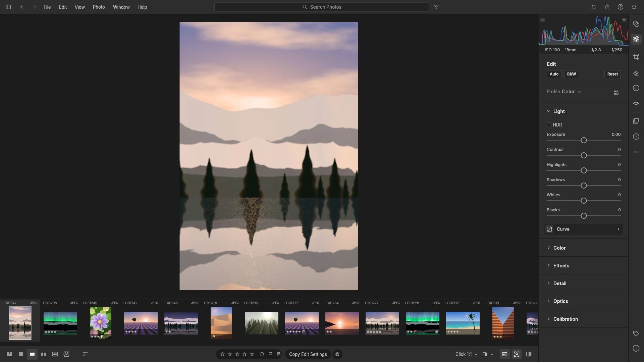
Task: Enable the HDR checkbox
Action: tap(549, 125)
